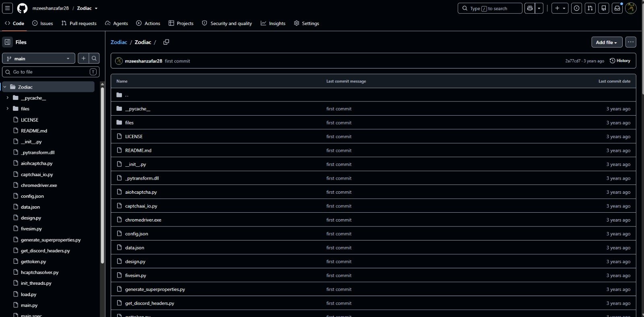Image resolution: width=644 pixels, height=317 pixels.
Task: Open data.json in the file table
Action: (x=134, y=248)
